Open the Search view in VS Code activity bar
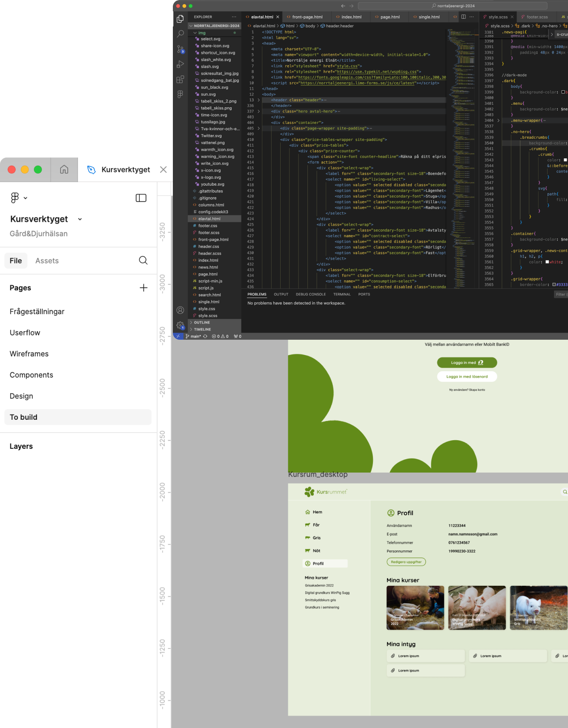The height and width of the screenshot is (728, 568). (180, 34)
